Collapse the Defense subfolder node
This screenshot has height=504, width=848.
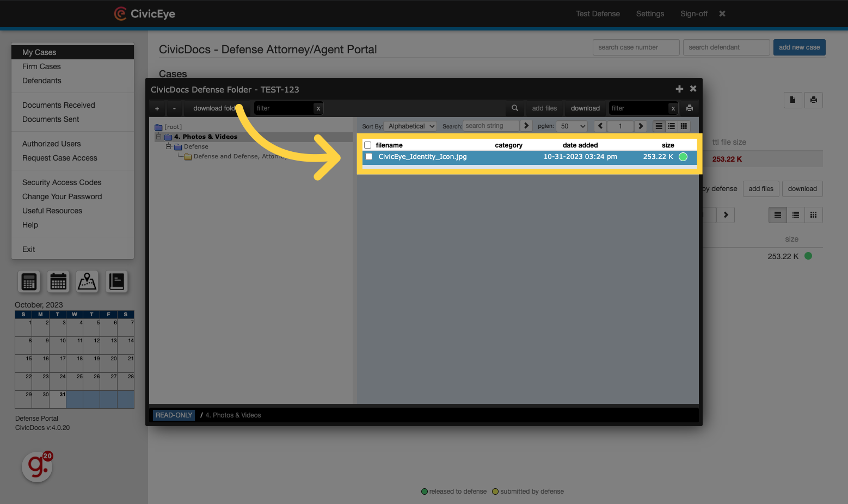169,146
